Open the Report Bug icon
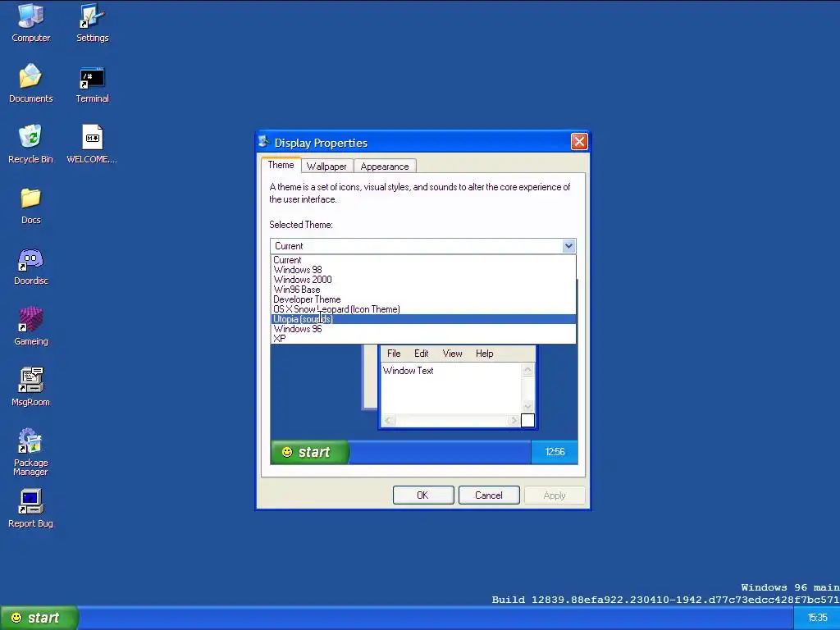 (x=30, y=508)
